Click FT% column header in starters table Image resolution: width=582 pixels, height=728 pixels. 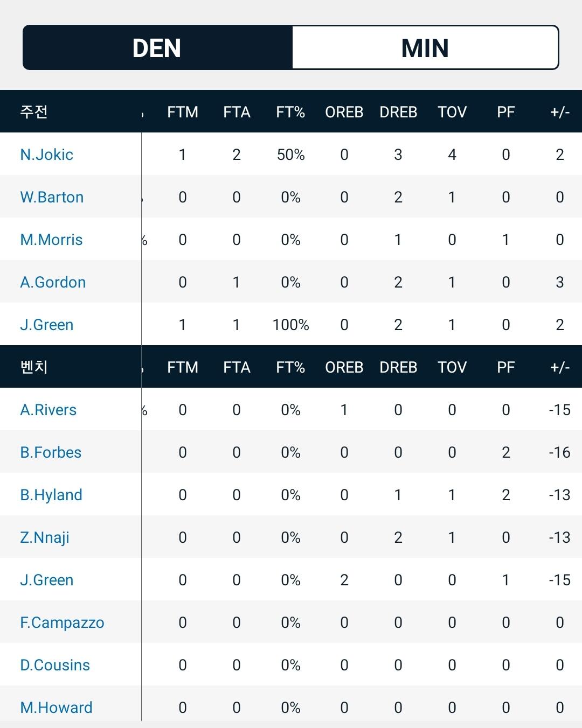coord(290,112)
